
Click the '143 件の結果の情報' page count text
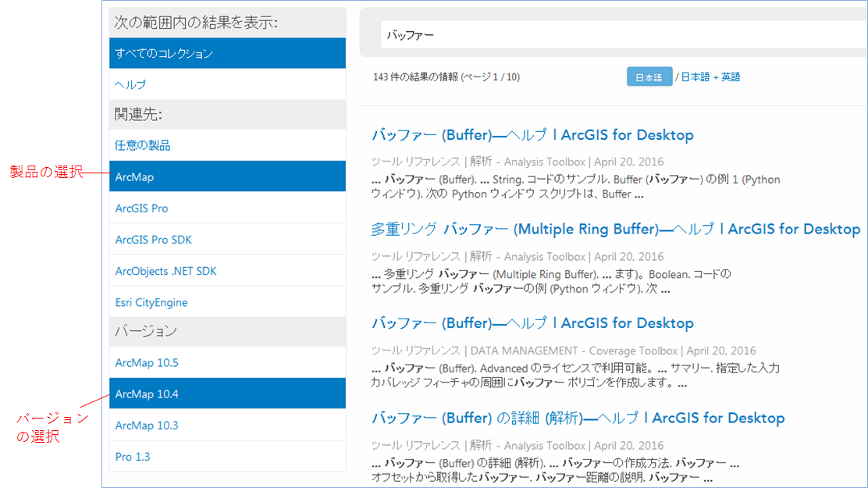[x=446, y=77]
